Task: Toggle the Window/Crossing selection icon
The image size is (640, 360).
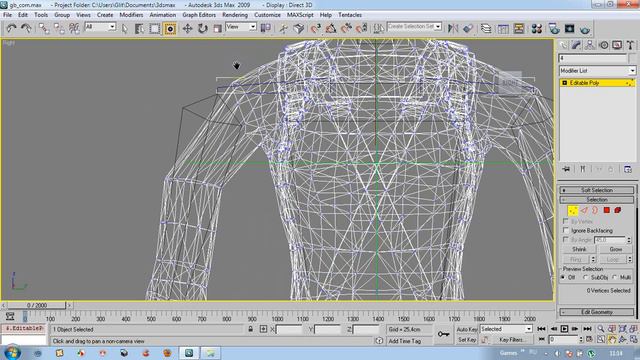Action: tap(170, 28)
